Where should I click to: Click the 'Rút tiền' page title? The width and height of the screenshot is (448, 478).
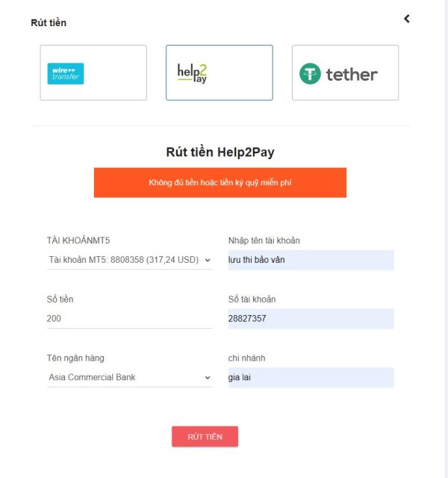(x=49, y=22)
